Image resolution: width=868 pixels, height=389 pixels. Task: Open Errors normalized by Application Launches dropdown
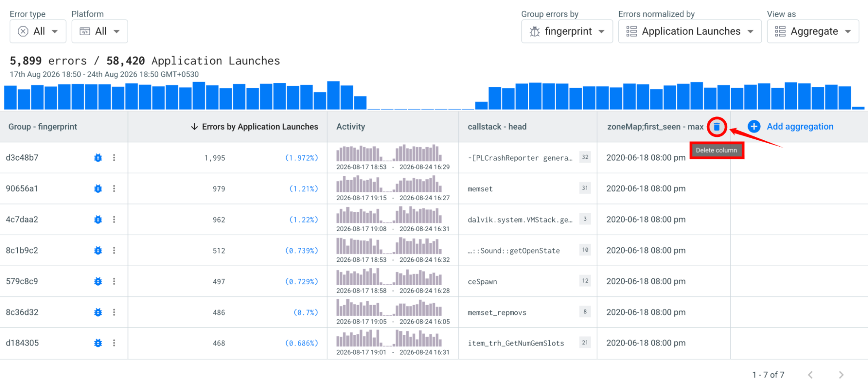(x=690, y=31)
